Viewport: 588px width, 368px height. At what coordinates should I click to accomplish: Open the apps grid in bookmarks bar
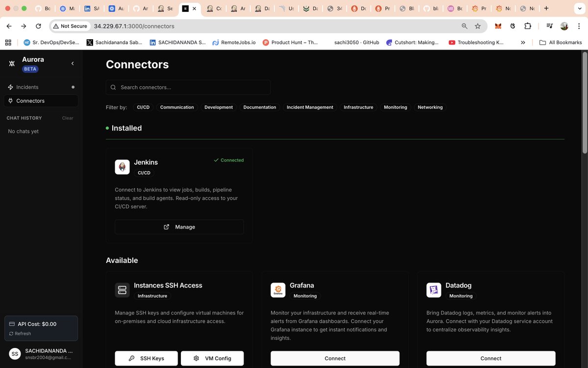pos(8,43)
